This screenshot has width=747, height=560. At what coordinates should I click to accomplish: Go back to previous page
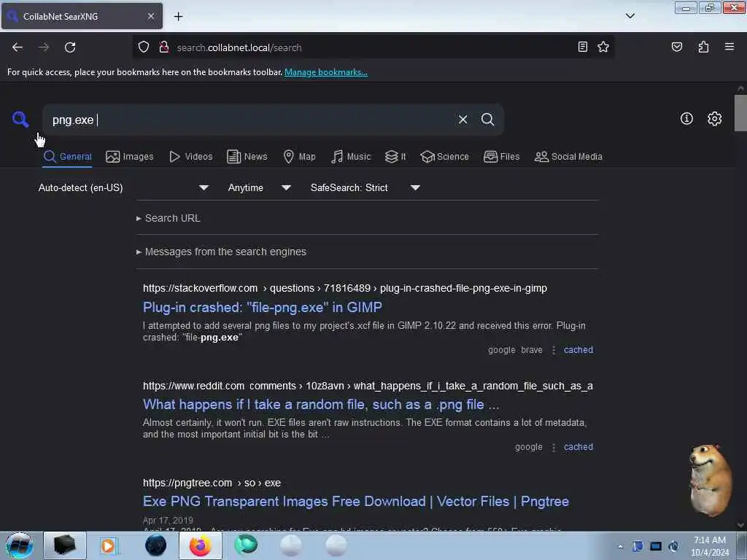pyautogui.click(x=18, y=47)
